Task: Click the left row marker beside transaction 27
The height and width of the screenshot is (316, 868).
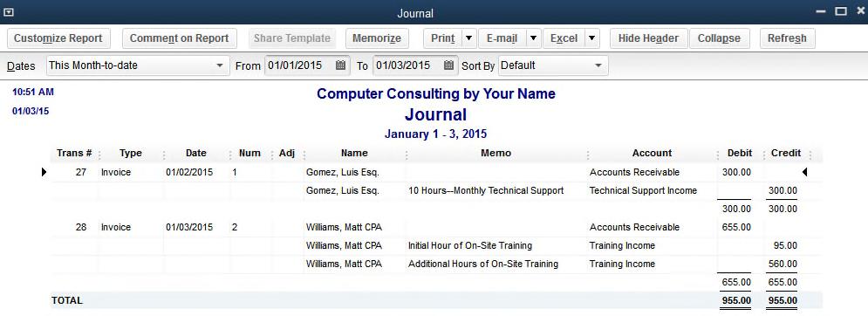Action: (x=44, y=173)
